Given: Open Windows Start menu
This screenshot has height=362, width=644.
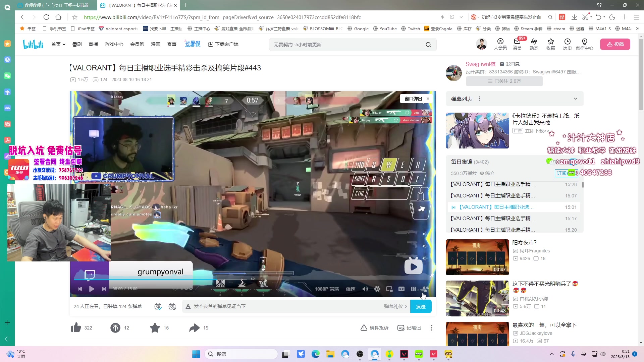Looking at the screenshot, I should [196, 354].
